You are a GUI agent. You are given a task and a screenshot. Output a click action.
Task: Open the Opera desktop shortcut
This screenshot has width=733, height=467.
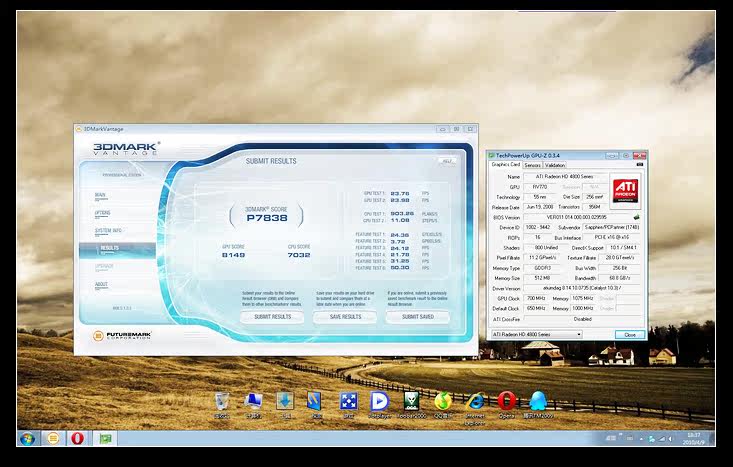(506, 401)
